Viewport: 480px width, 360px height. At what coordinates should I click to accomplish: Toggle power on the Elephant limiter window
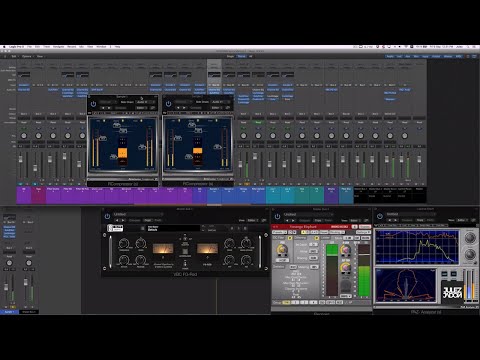click(x=277, y=216)
